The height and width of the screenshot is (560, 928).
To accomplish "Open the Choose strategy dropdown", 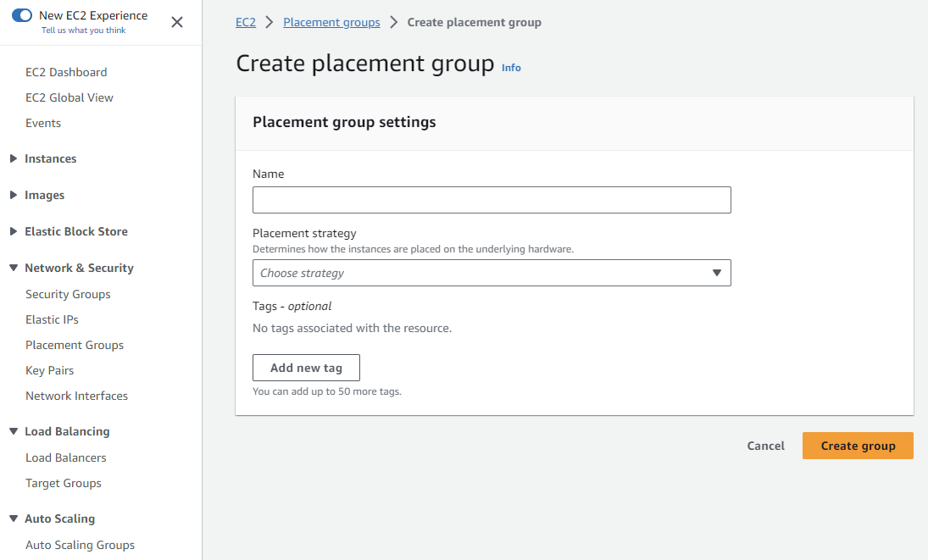I will (x=492, y=273).
